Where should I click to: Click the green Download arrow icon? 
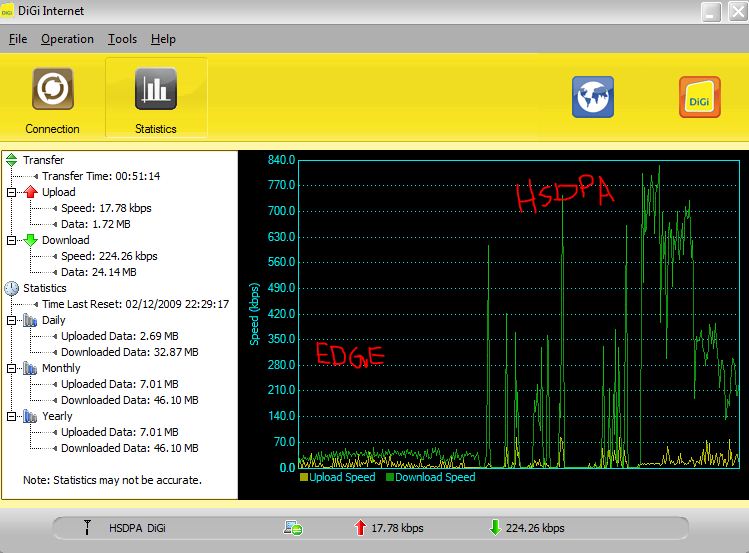[x=31, y=240]
